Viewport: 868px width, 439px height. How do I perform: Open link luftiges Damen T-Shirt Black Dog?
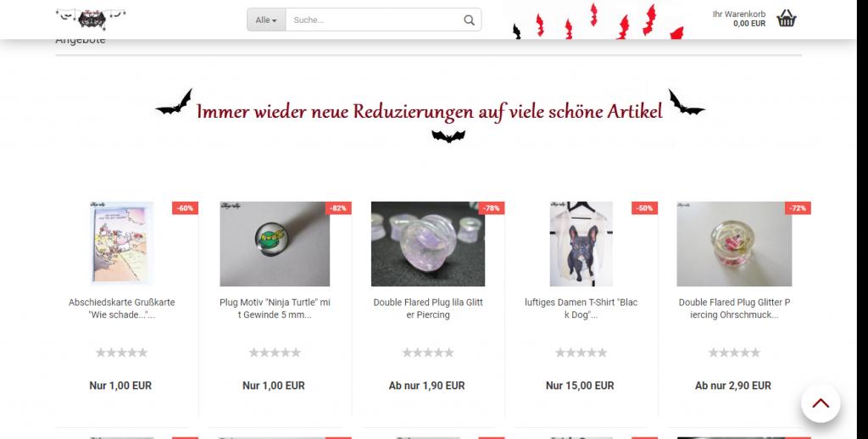[581, 308]
